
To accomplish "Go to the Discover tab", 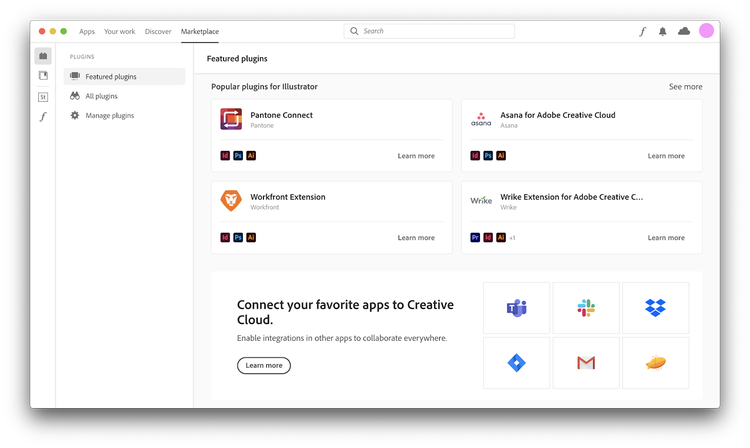I will (158, 31).
